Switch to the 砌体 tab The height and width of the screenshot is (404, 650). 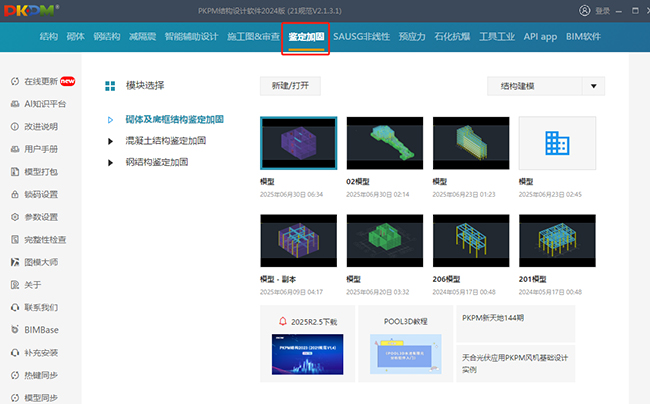pos(75,36)
